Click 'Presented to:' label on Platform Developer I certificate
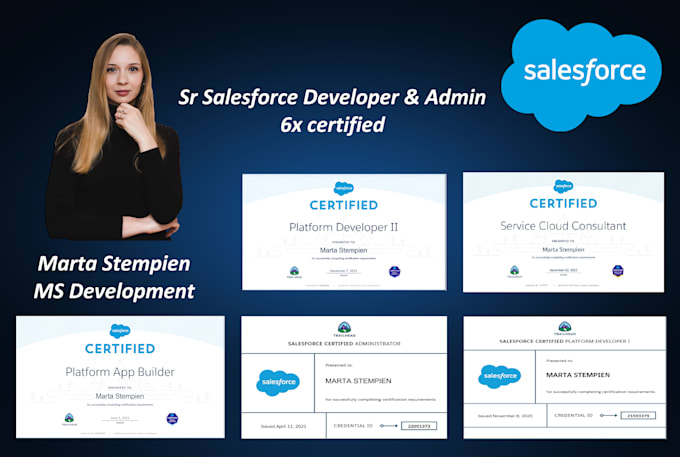The image size is (680, 457). point(559,361)
